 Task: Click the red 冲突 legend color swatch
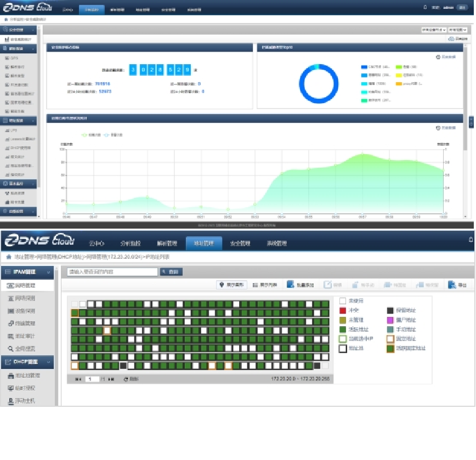[x=343, y=310]
